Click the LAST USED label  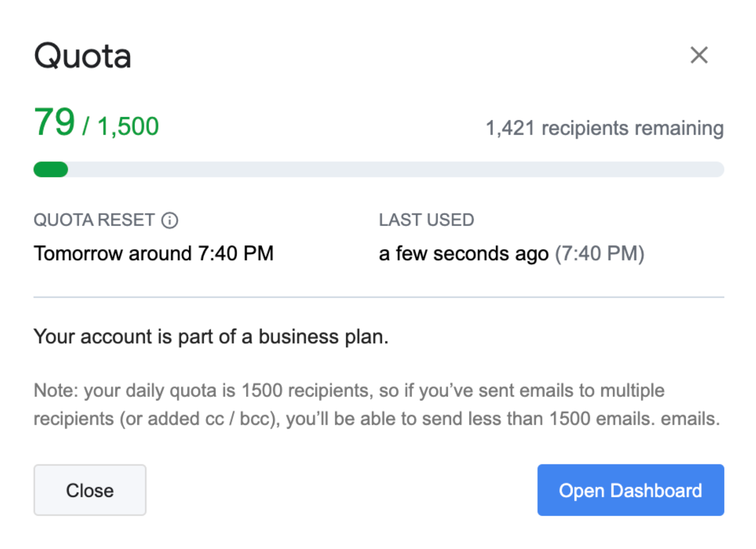(427, 220)
